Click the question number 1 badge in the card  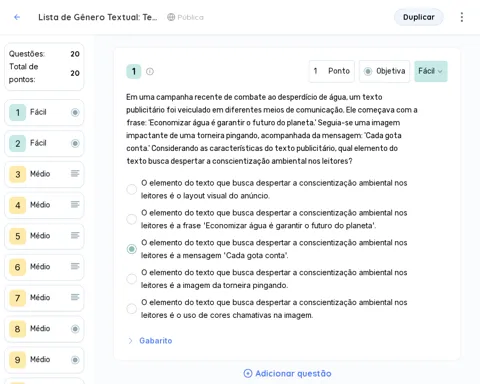[x=134, y=71]
